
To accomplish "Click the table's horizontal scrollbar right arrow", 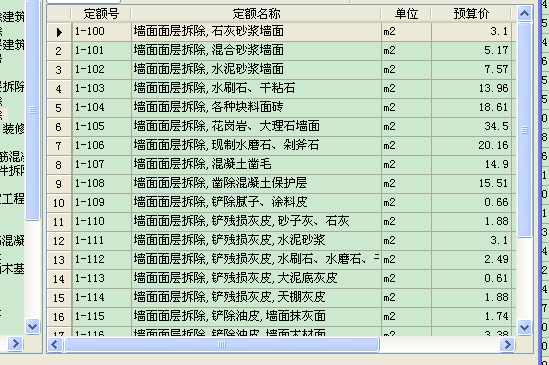I will [507, 345].
